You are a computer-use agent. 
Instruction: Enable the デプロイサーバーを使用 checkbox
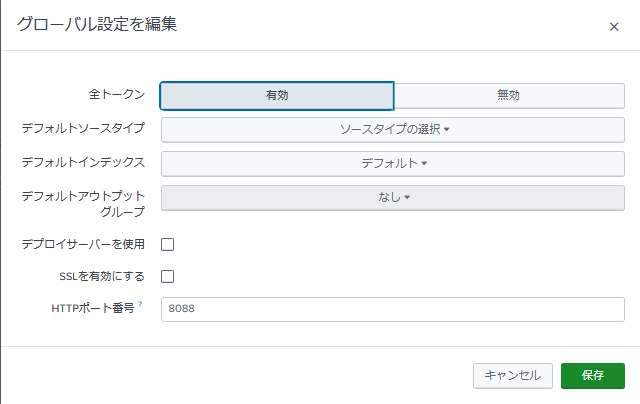[x=167, y=244]
